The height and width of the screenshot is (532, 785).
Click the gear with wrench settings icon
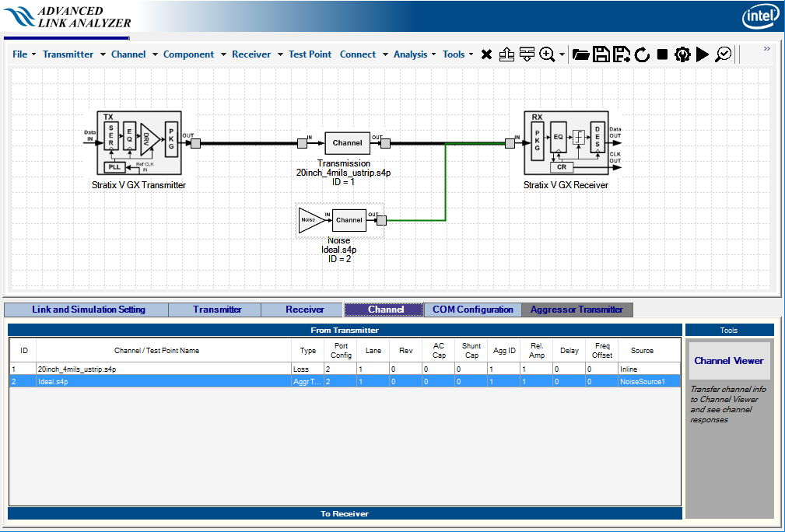pos(682,54)
